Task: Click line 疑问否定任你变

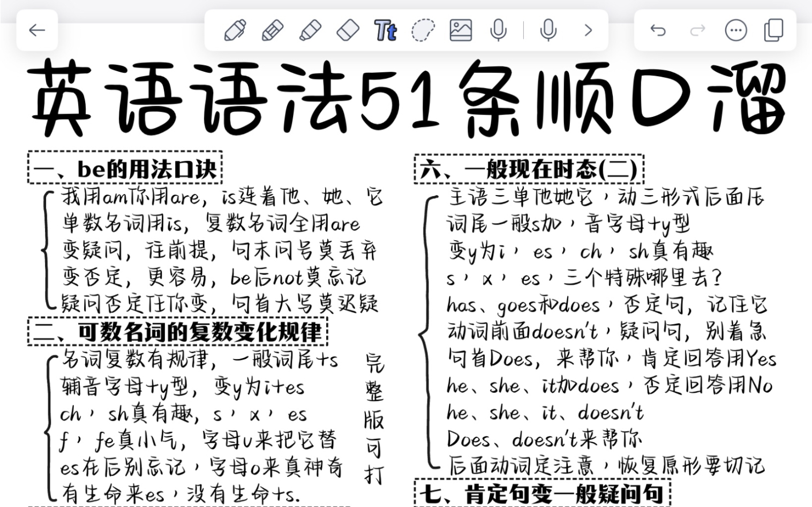Action: point(134,303)
